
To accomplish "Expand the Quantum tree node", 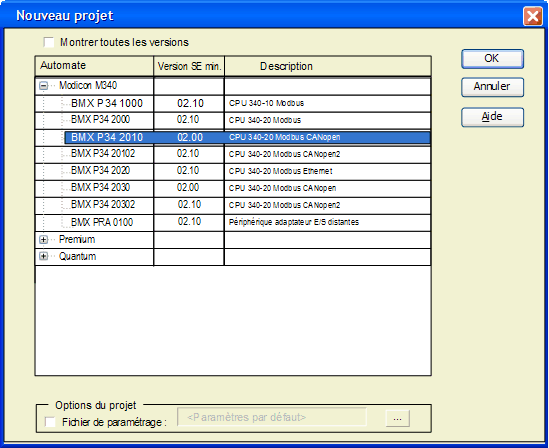I will click(43, 257).
